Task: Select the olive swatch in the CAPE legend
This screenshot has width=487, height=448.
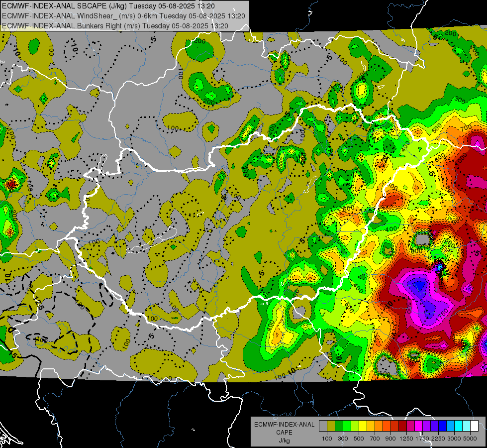Action: click(x=331, y=426)
